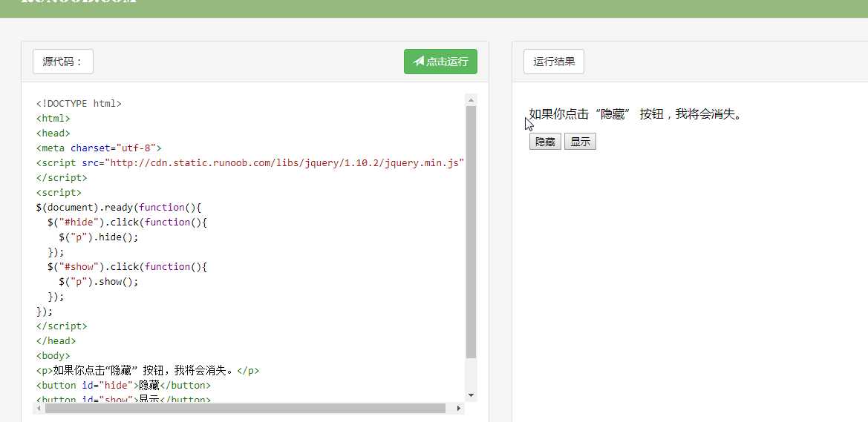This screenshot has height=422, width=868.
Task: Click the <body> tag line
Action: click(x=53, y=356)
